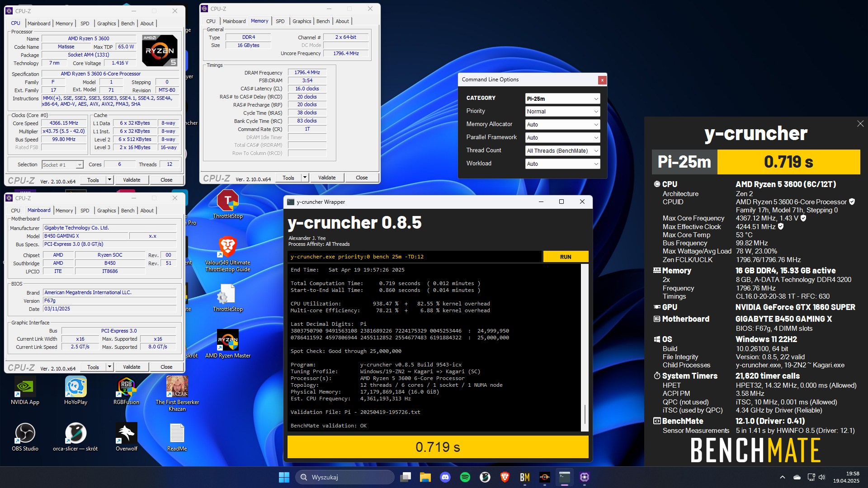Open Bench tab in CPU-Z Mainboard window
The height and width of the screenshot is (488, 868).
[127, 211]
